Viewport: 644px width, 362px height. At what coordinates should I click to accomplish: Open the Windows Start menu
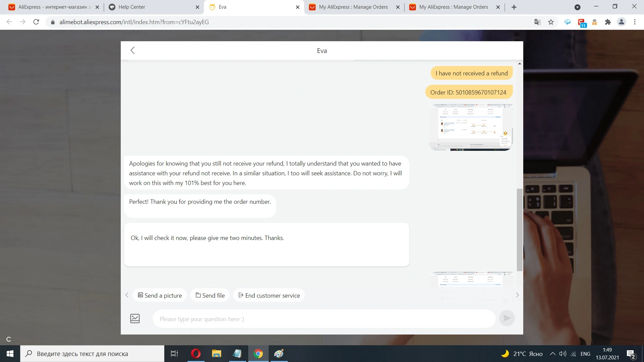[x=10, y=354]
